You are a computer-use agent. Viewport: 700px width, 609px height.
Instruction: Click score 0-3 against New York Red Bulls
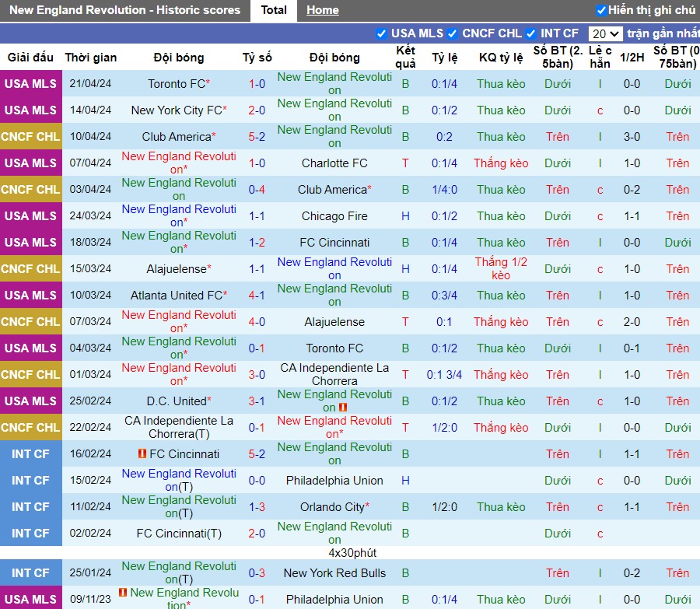click(x=257, y=573)
